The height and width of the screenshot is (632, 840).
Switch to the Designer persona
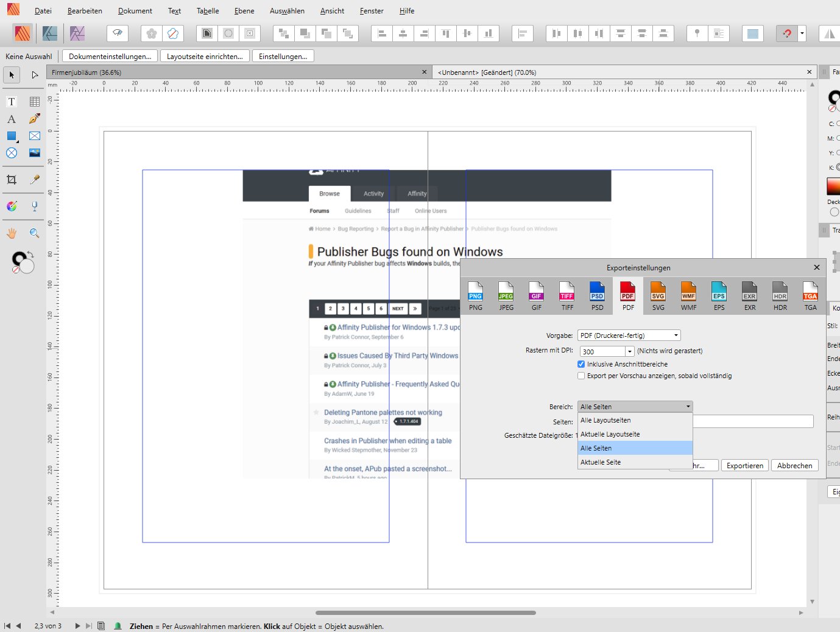pos(50,33)
